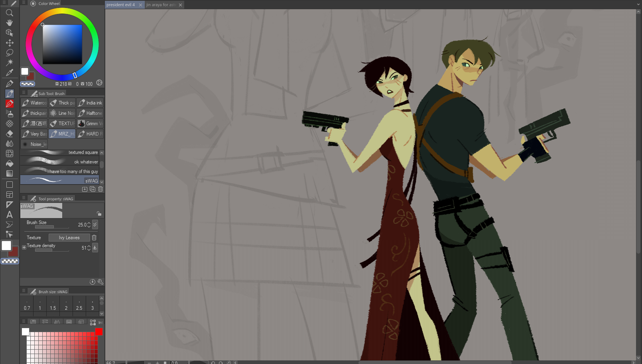
Task: Switch to the jin araya canvas tab
Action: pos(161,5)
